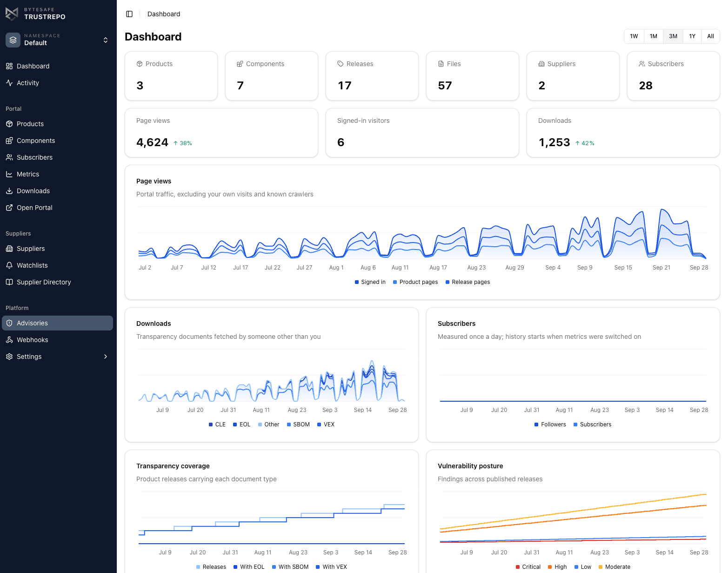
Task: Click the Metrics chart icon
Action: [x=9, y=174]
